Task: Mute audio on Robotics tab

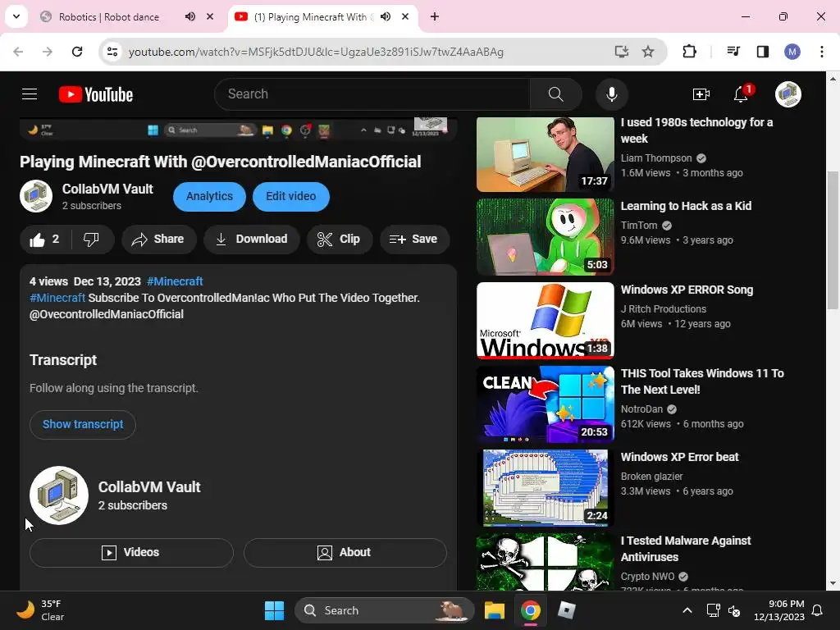Action: [190, 16]
